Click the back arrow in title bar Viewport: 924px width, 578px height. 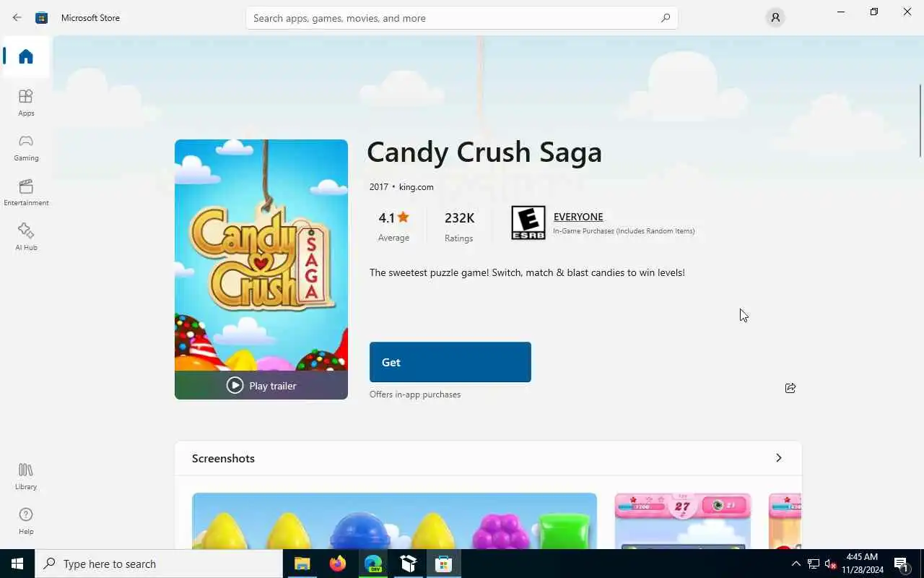(x=17, y=17)
